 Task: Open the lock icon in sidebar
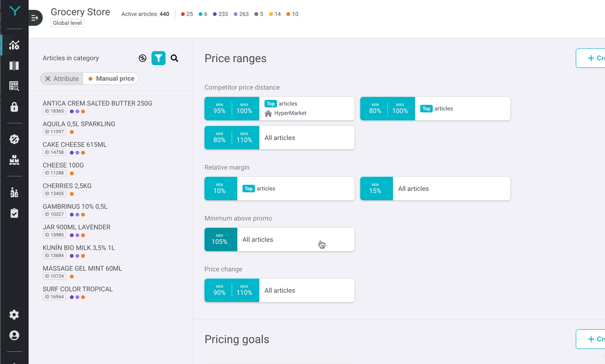click(14, 107)
